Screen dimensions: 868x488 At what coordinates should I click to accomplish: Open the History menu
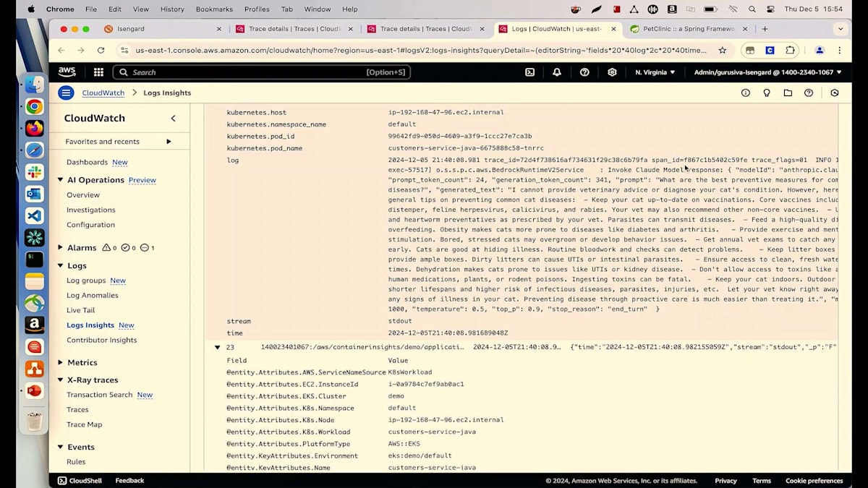point(172,9)
